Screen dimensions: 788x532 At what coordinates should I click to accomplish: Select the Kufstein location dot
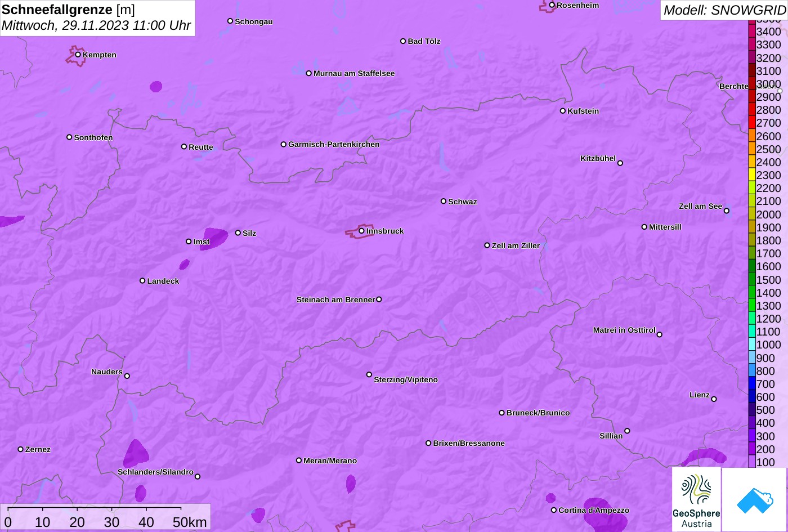tap(563, 111)
